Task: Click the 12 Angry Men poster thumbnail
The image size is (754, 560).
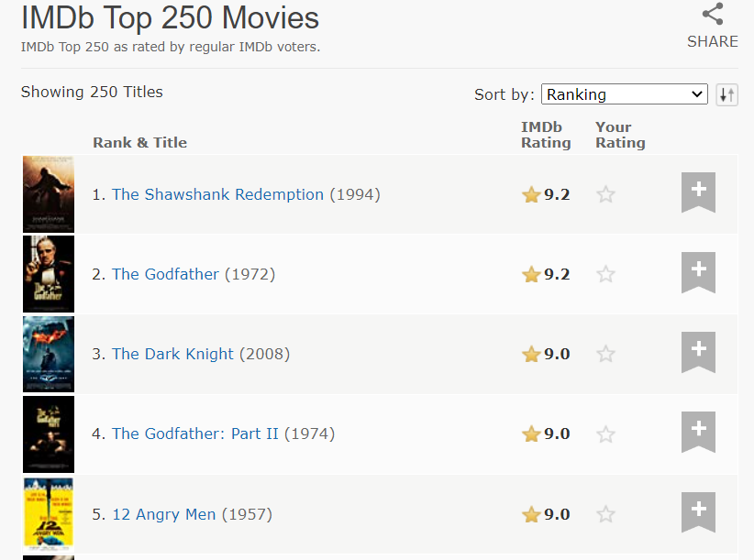Action: [x=49, y=514]
